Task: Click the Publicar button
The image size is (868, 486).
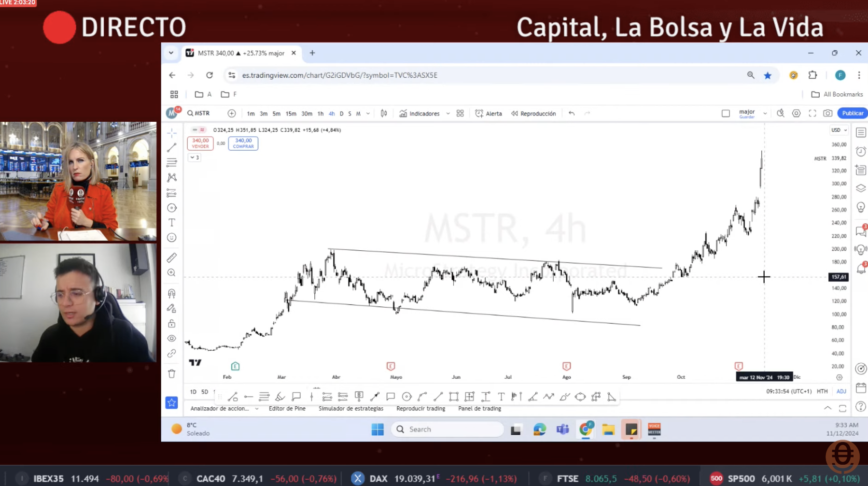Action: click(853, 113)
